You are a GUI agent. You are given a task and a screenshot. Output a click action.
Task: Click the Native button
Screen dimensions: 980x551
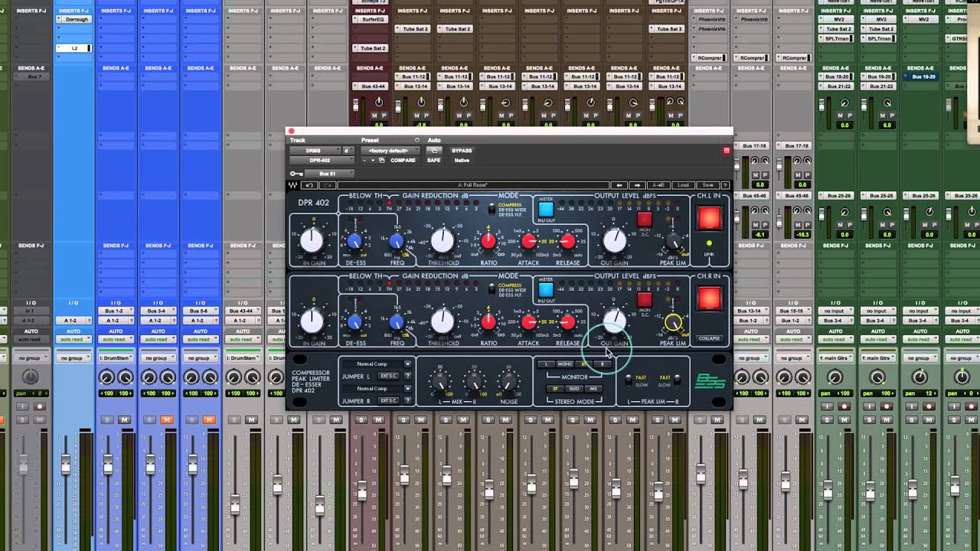click(x=462, y=161)
